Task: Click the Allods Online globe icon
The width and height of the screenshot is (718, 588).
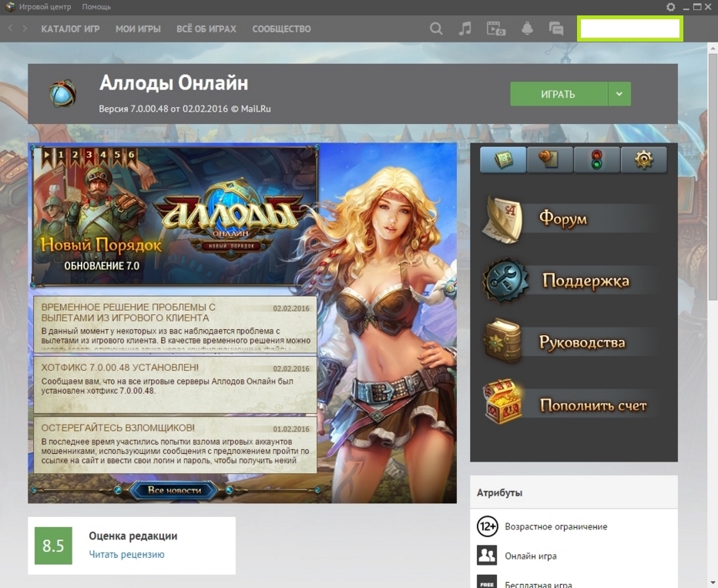Action: tap(62, 93)
